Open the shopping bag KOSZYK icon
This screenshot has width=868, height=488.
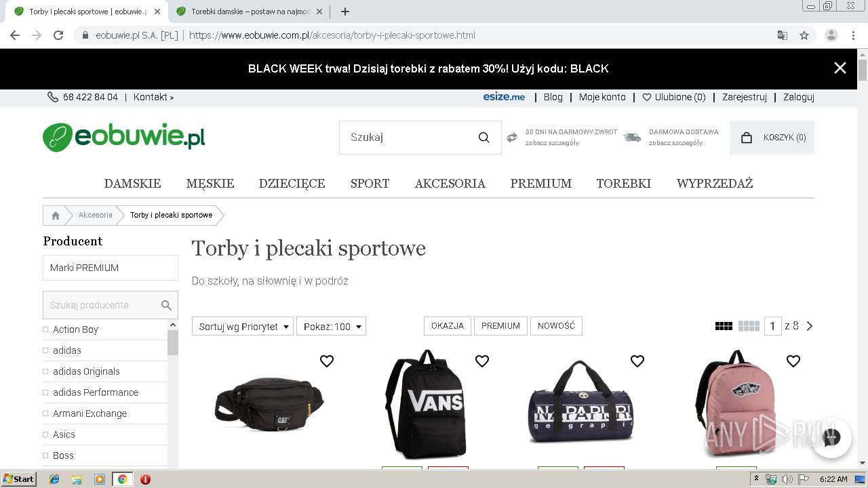pos(747,138)
